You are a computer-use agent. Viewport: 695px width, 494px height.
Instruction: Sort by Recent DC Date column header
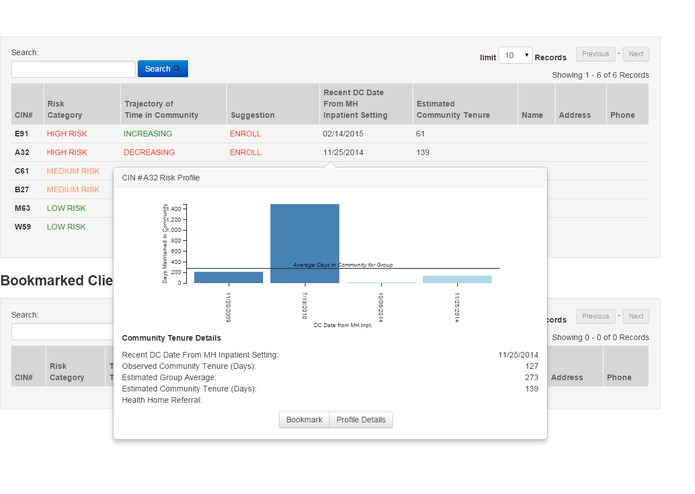pyautogui.click(x=366, y=104)
